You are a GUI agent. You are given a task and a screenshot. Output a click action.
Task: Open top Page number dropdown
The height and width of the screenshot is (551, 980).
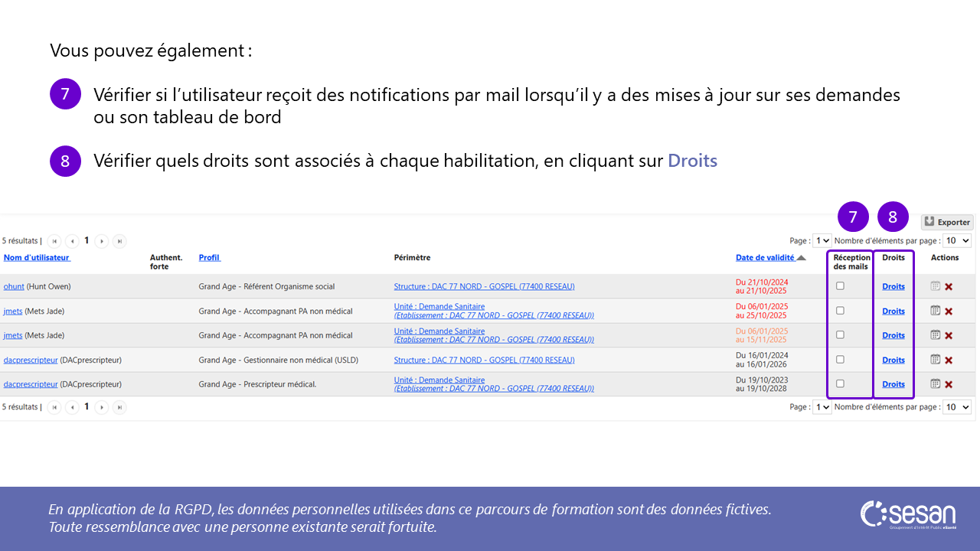822,240
